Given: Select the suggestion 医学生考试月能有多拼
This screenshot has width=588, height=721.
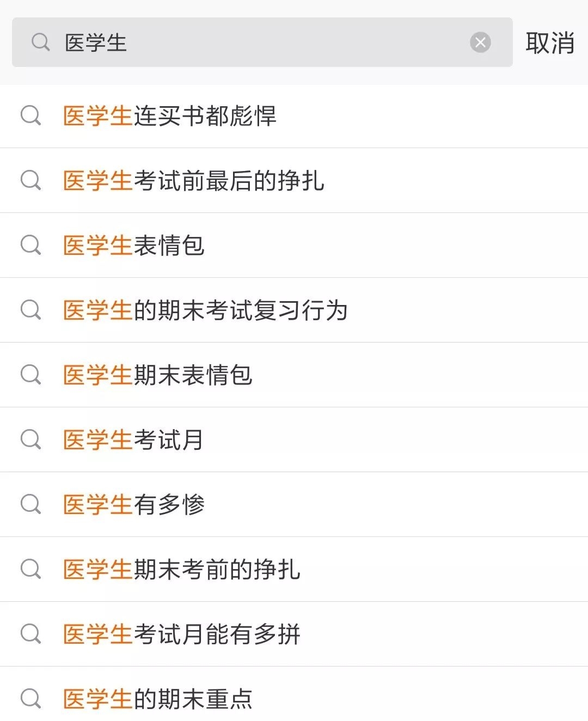Looking at the screenshot, I should [182, 634].
